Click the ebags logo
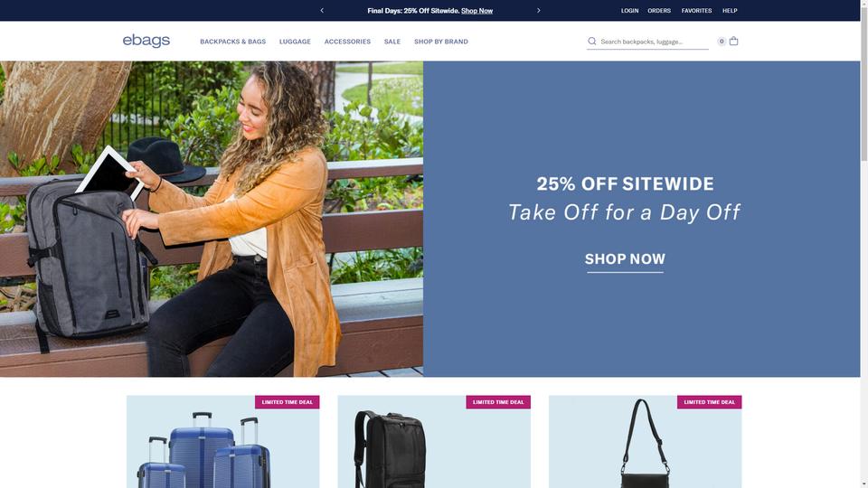Viewport: 868px width, 488px height. click(146, 41)
